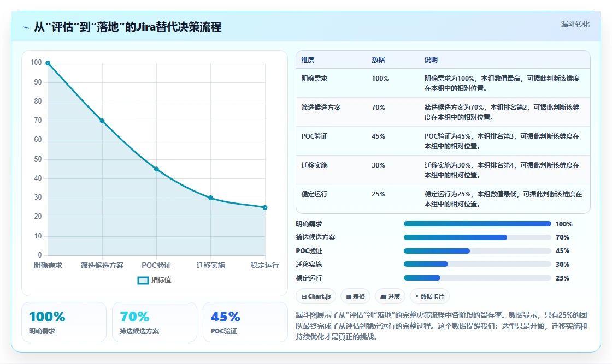Click the chart y-axis label 100
This screenshot has height=364, width=612.
[x=36, y=62]
